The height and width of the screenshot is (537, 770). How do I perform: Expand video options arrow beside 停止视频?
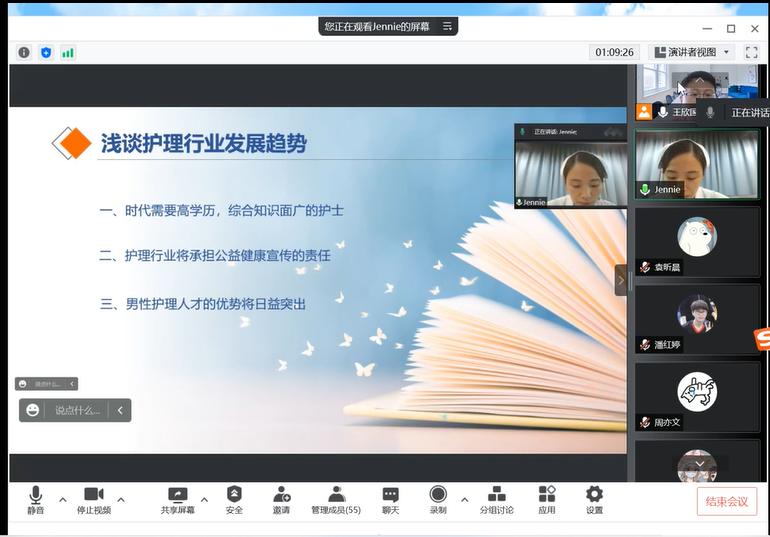coord(121,499)
